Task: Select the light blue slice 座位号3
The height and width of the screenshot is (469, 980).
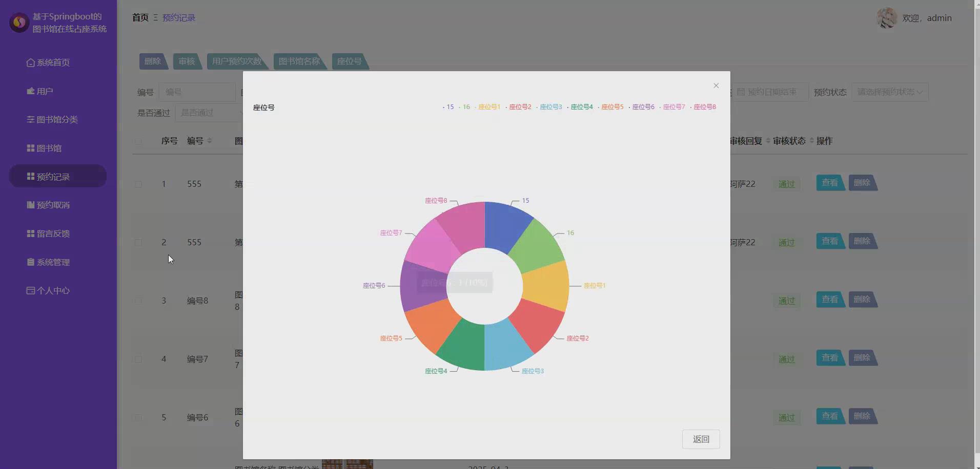Action: pyautogui.click(x=504, y=346)
